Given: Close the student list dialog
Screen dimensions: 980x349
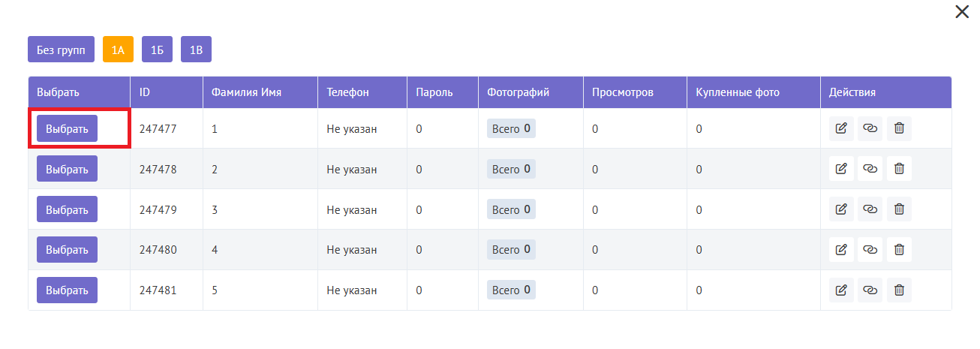Looking at the screenshot, I should (961, 12).
